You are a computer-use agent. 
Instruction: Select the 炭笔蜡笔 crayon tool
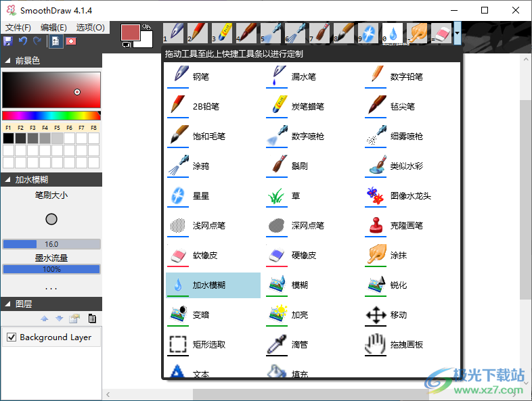(x=312, y=106)
